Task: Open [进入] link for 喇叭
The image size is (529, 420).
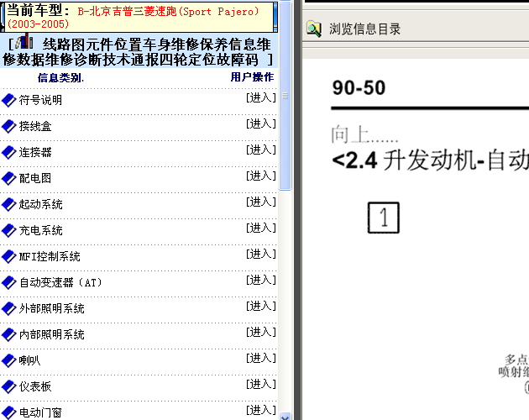Action: click(261, 358)
